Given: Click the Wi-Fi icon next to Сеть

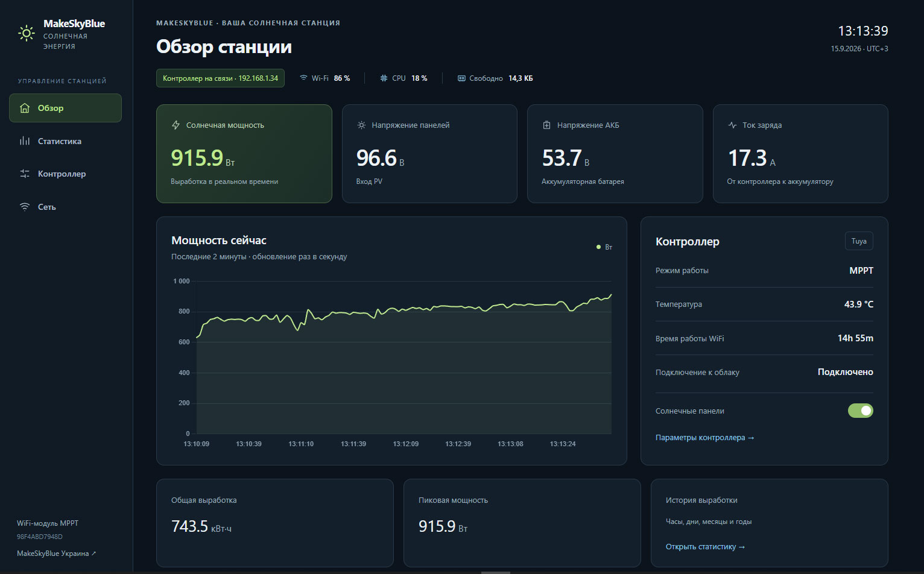Looking at the screenshot, I should tap(25, 207).
